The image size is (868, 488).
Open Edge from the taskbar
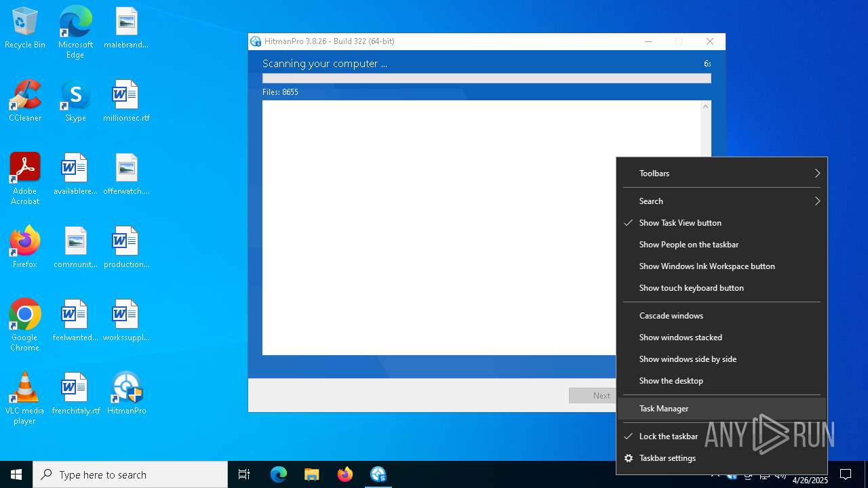(279, 474)
